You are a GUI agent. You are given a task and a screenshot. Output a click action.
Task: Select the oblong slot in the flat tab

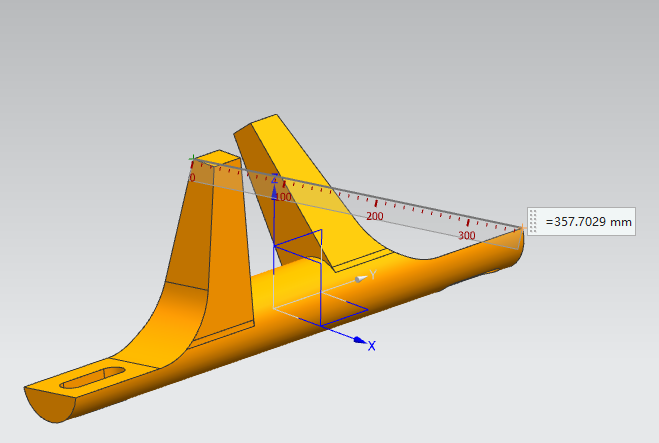(x=93, y=377)
